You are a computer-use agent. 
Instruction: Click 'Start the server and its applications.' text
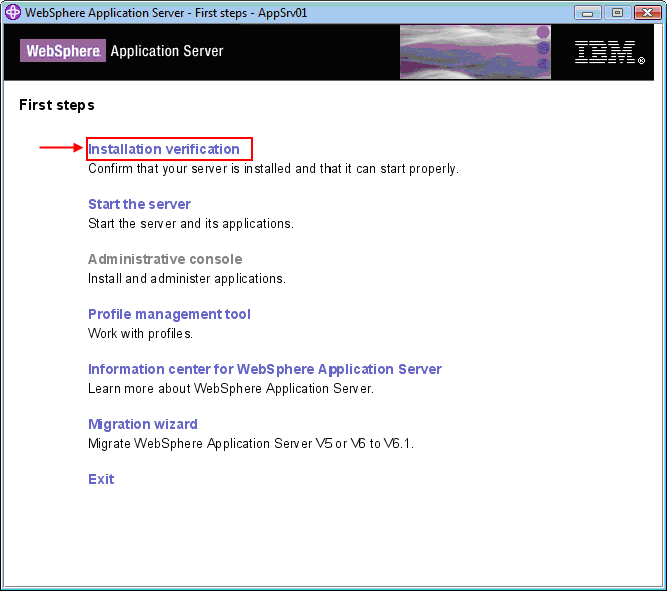[191, 224]
